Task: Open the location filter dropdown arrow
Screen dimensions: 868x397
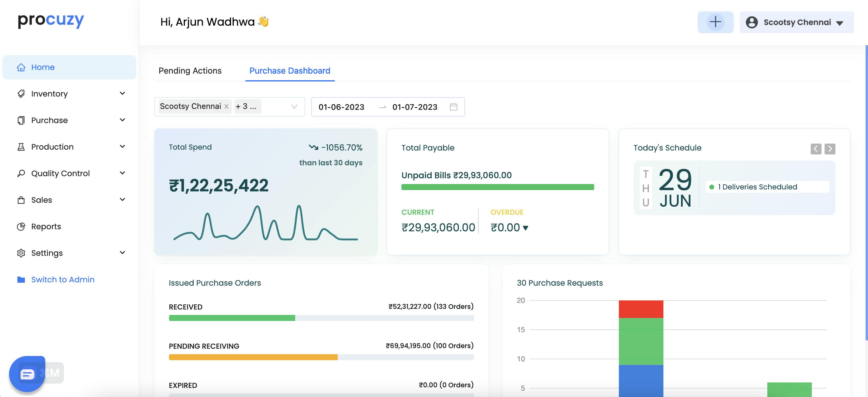Action: 294,107
